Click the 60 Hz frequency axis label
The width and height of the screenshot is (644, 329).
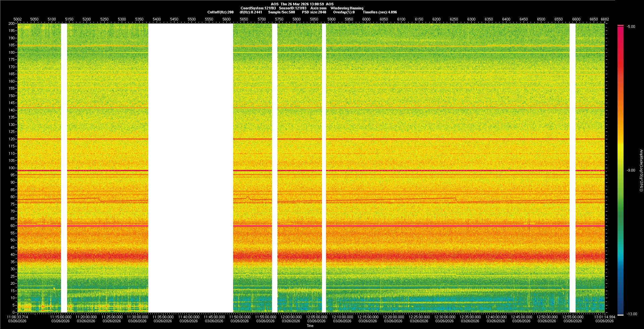[x=12, y=226]
